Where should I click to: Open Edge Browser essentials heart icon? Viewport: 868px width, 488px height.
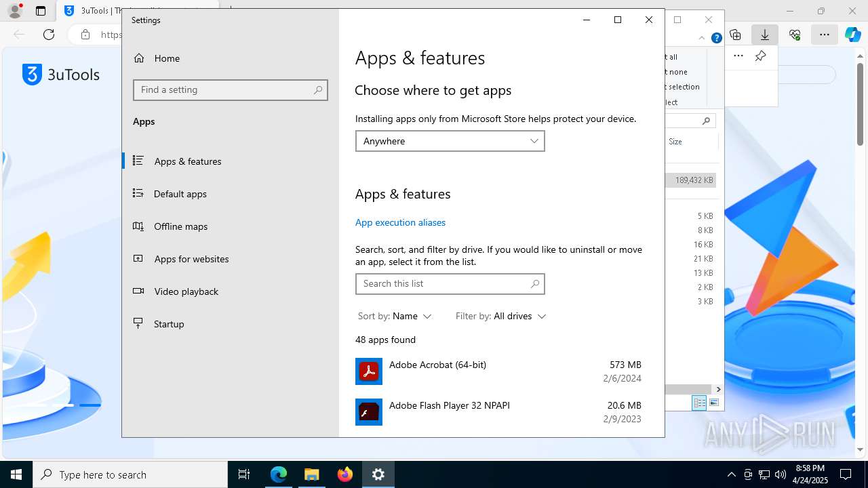(x=795, y=35)
